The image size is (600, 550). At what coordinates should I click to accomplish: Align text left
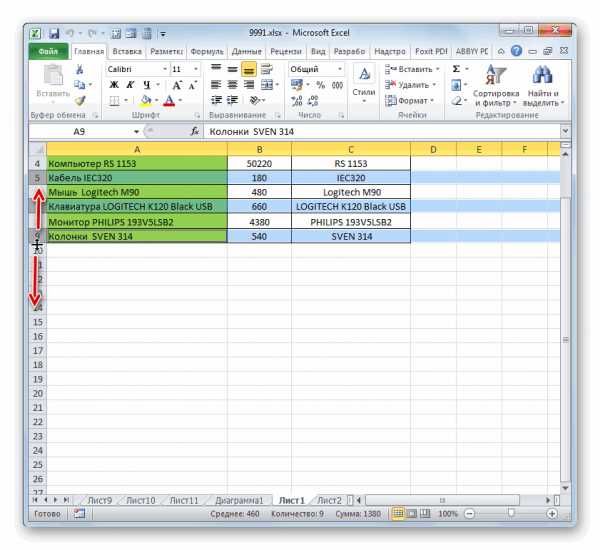(216, 85)
